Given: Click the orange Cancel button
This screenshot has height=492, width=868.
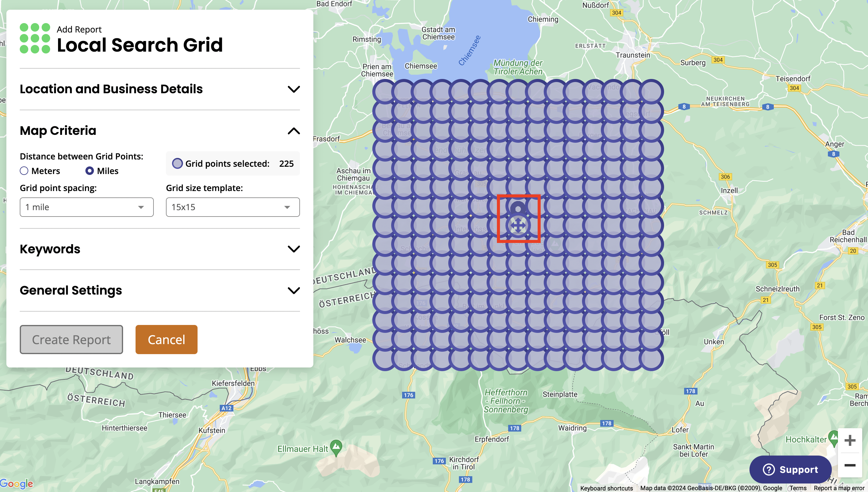Looking at the screenshot, I should click(166, 340).
